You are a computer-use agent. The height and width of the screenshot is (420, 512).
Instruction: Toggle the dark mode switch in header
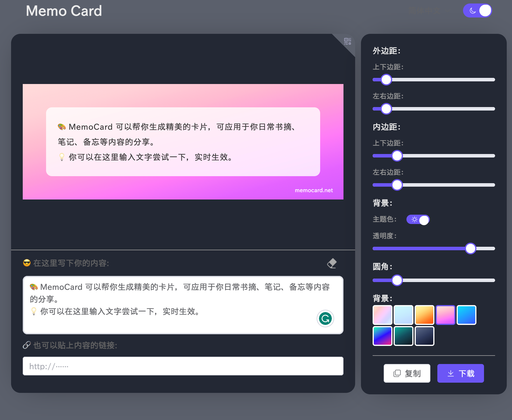[477, 11]
